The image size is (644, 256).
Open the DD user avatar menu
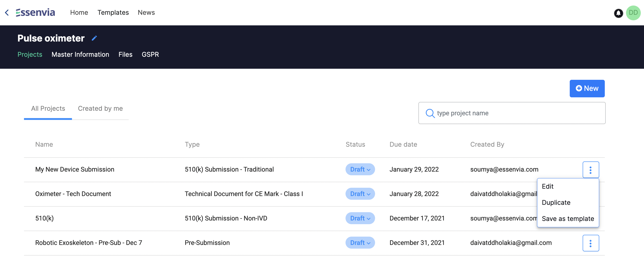click(x=633, y=13)
